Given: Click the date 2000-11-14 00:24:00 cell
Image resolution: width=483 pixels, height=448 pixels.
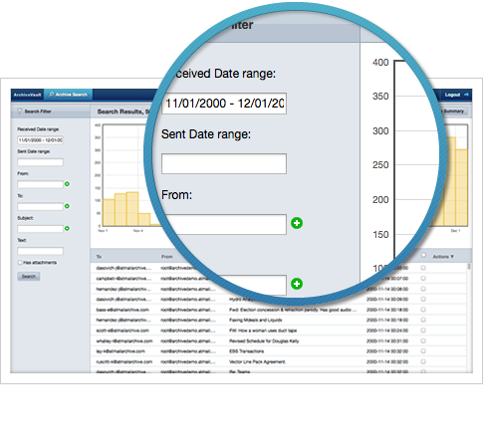Looking at the screenshot, I should (x=387, y=331).
